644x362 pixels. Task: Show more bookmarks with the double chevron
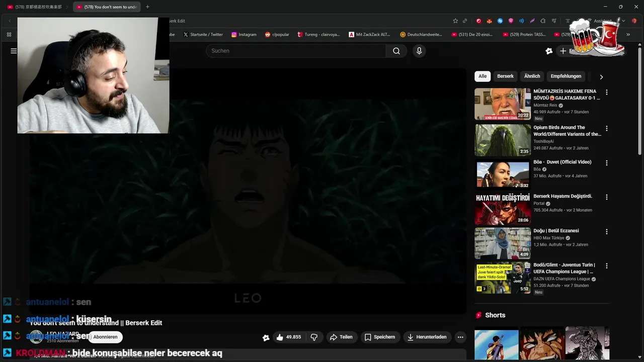[x=628, y=34]
